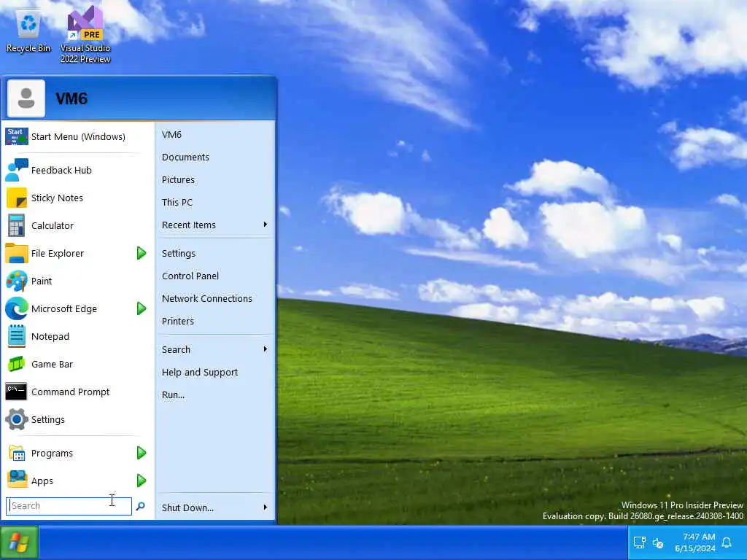747x560 pixels.
Task: Click the network monitor tray icon
Action: (639, 542)
